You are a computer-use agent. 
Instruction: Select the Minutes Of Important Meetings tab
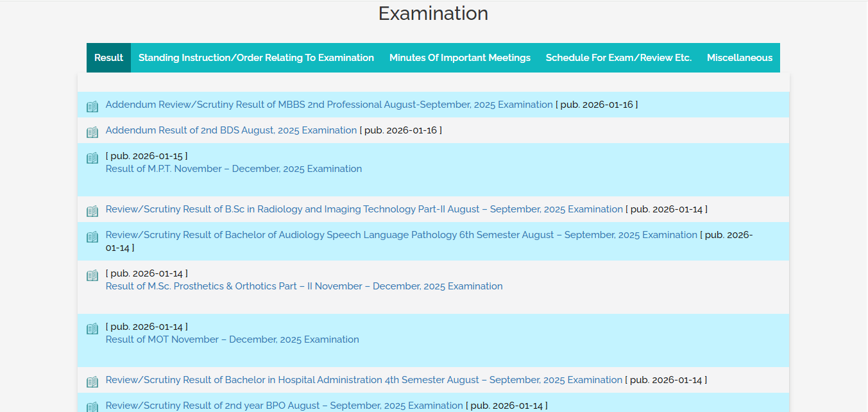click(x=460, y=57)
